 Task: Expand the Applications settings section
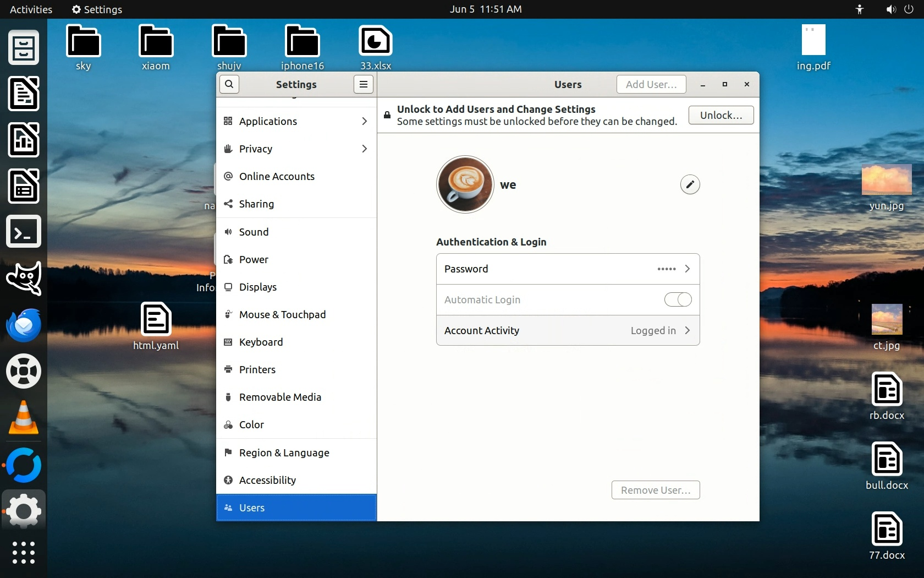pos(296,121)
